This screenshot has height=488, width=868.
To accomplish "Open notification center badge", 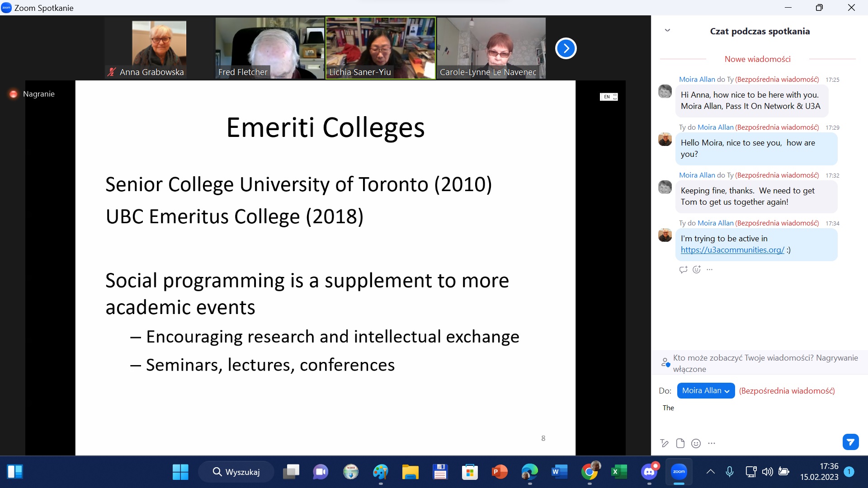I will (x=849, y=472).
